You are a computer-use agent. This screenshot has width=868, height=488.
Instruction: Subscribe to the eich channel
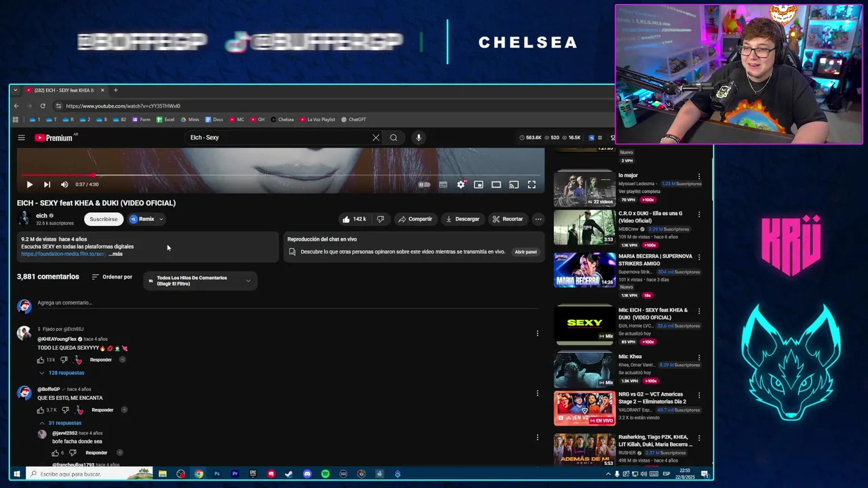click(104, 219)
